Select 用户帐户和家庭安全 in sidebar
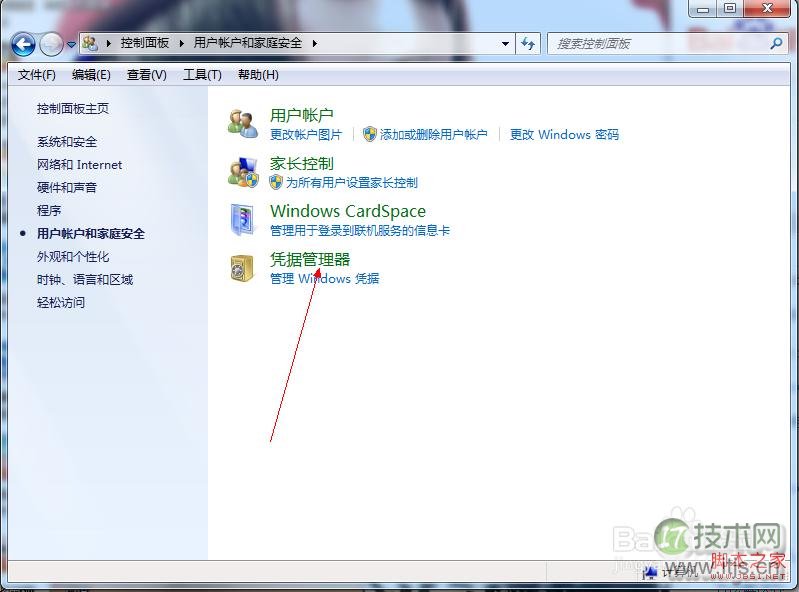 [91, 234]
